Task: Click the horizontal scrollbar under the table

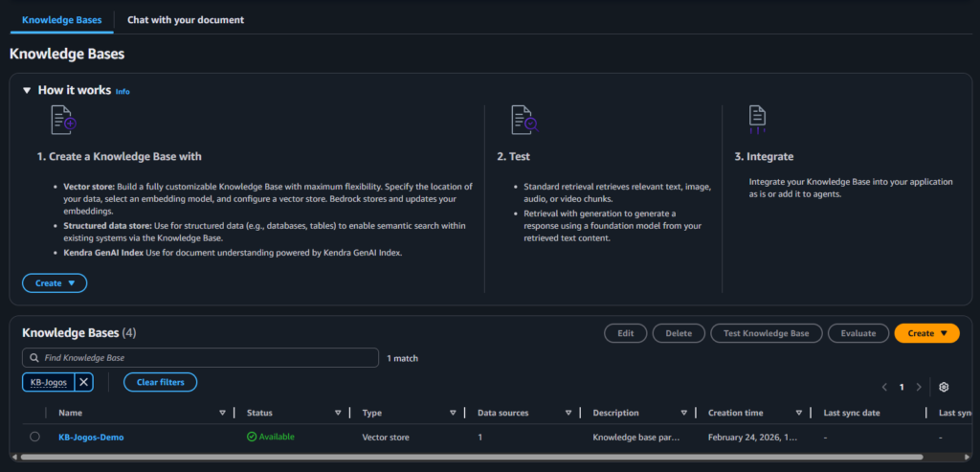Action: pyautogui.click(x=479, y=457)
